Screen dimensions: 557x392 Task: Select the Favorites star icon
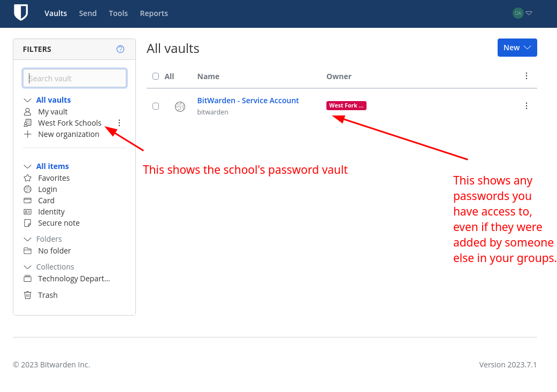(27, 178)
